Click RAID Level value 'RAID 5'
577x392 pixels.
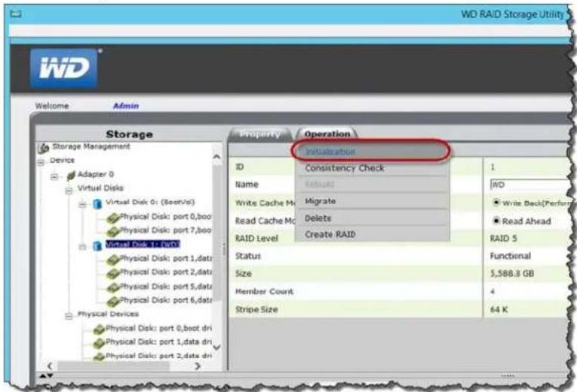pos(503,238)
